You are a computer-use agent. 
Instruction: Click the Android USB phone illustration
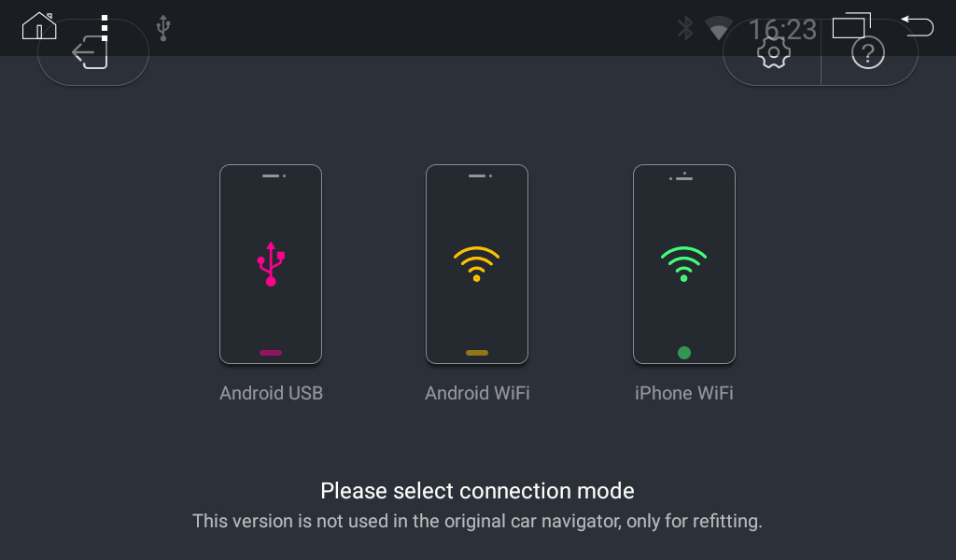[271, 263]
